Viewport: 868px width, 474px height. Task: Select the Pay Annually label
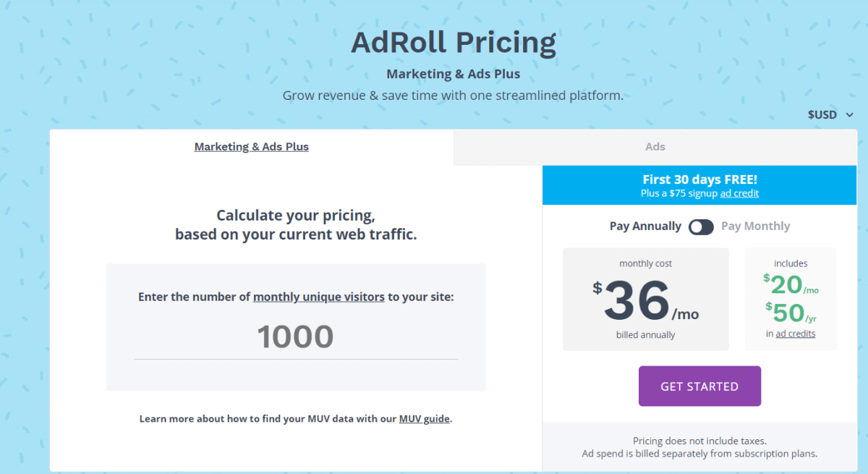[645, 227]
